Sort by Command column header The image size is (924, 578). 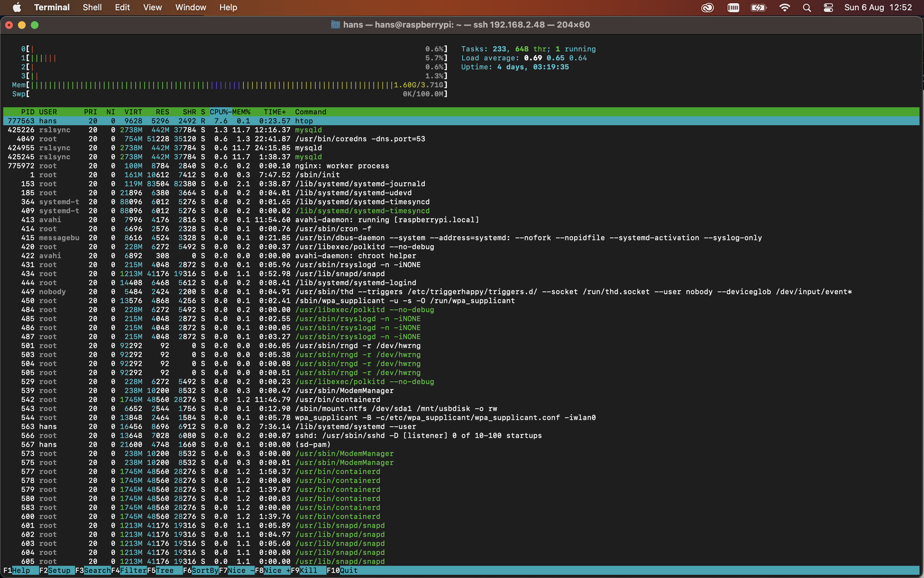311,112
